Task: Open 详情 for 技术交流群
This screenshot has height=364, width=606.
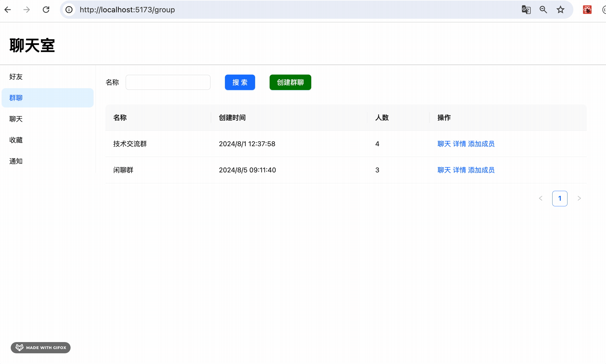Action: [x=459, y=144]
